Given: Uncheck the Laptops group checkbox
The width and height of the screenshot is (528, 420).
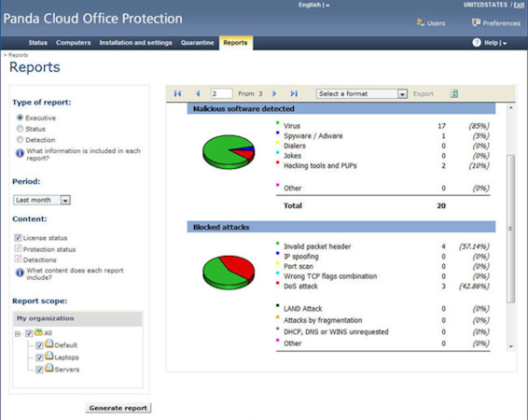Looking at the screenshot, I should pos(39,357).
